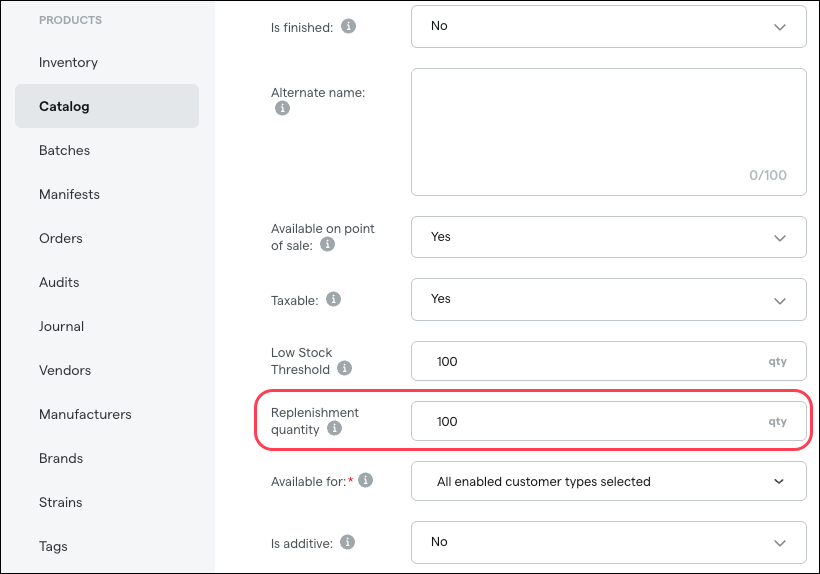The image size is (820, 574).
Task: Click info icon beside Taxable
Action: point(334,299)
